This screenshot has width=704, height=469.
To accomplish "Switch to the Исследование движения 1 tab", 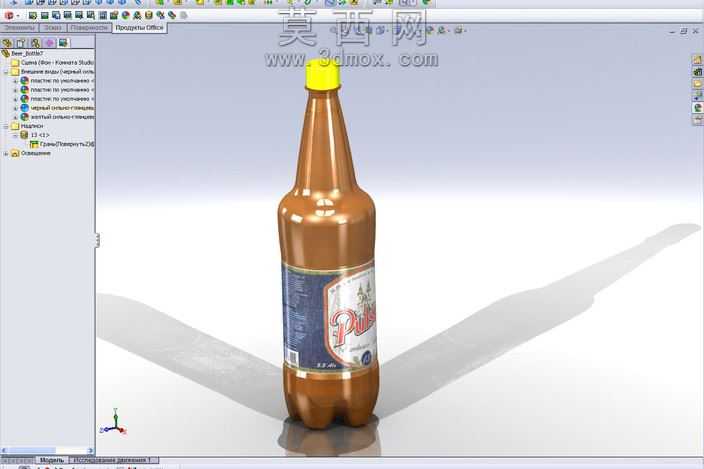I will click(x=114, y=460).
